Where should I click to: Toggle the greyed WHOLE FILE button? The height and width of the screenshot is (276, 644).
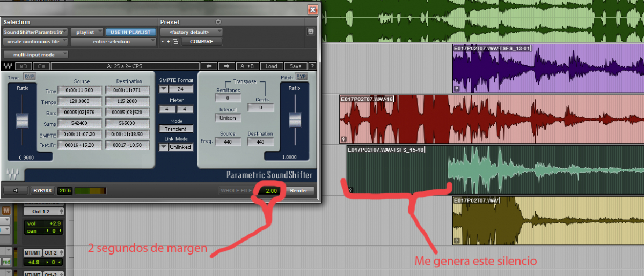pyautogui.click(x=235, y=190)
